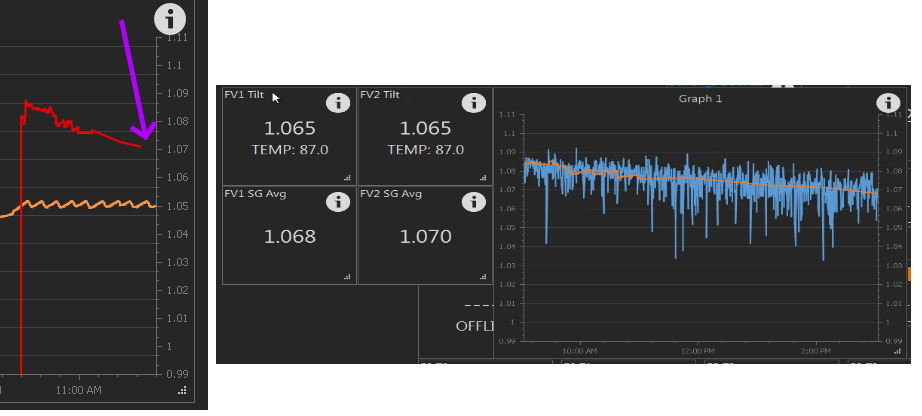Select the Graph 1 title

700,99
